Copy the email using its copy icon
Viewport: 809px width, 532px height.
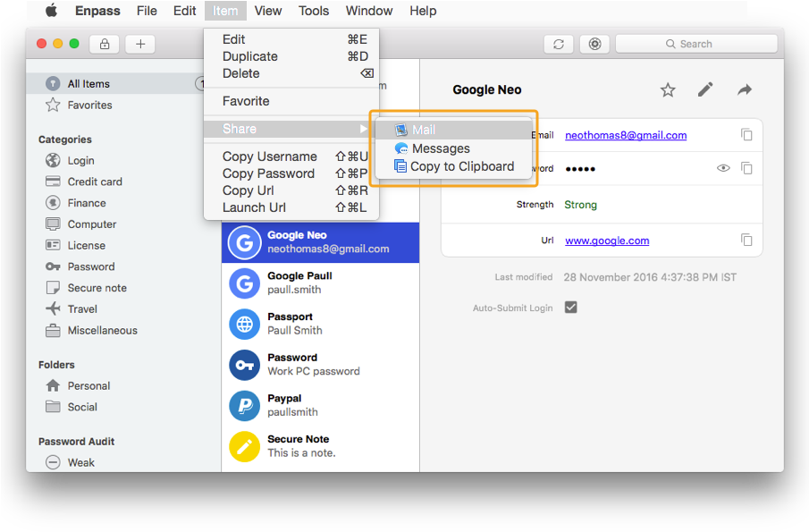(747, 134)
